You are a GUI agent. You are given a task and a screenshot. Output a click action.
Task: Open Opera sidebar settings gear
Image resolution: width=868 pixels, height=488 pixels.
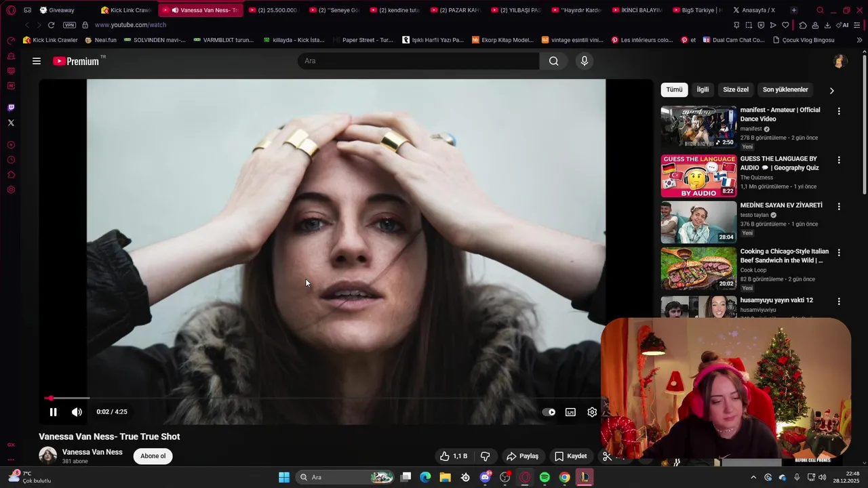11,190
